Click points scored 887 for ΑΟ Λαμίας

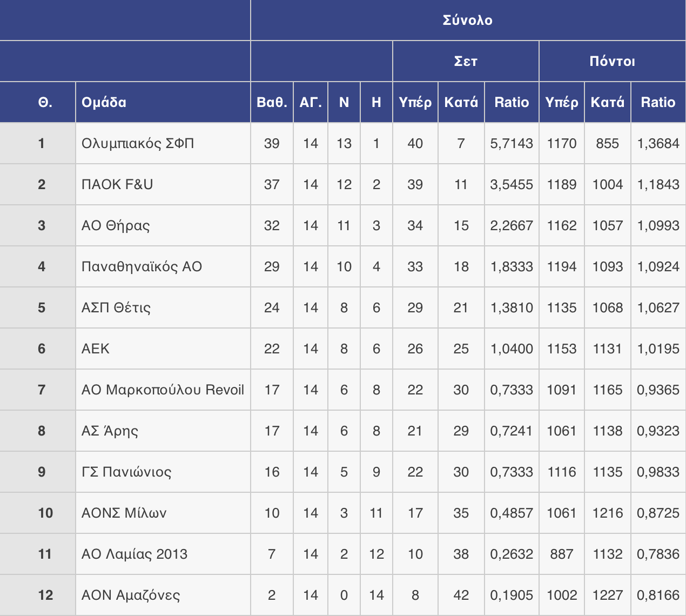[562, 554]
